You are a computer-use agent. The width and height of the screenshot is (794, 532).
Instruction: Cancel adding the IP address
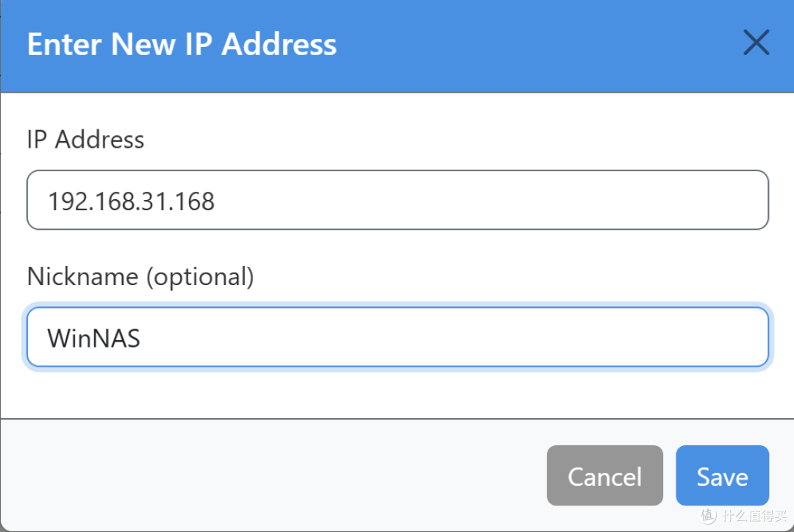604,476
